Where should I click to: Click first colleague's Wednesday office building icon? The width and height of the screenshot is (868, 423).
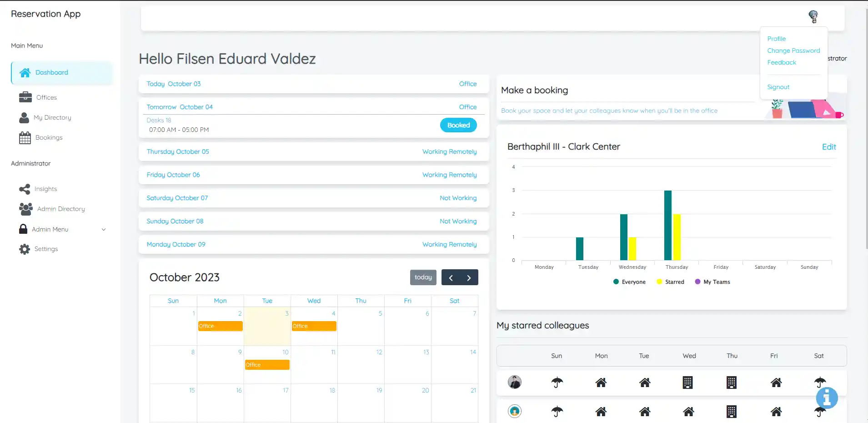(x=688, y=383)
